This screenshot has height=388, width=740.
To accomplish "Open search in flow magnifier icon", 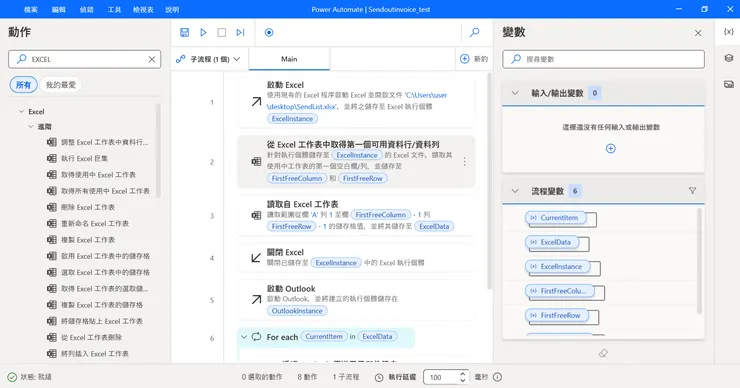I will tap(475, 33).
